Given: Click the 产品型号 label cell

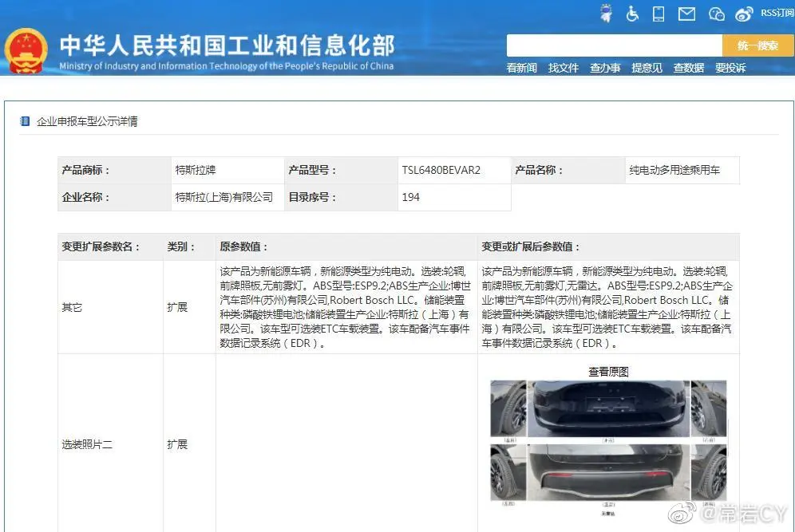Looking at the screenshot, I should pyautogui.click(x=341, y=170).
